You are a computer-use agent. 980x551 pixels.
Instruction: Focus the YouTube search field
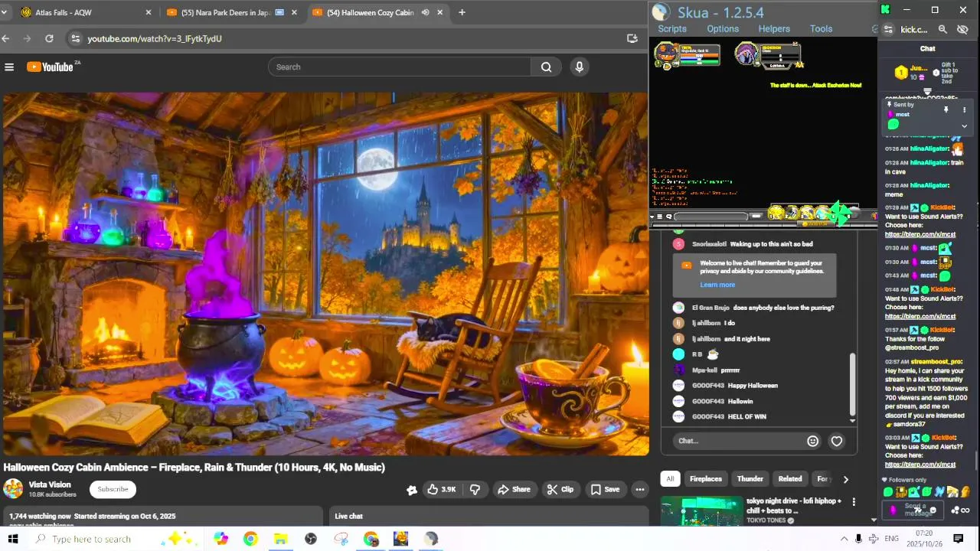[x=400, y=67]
